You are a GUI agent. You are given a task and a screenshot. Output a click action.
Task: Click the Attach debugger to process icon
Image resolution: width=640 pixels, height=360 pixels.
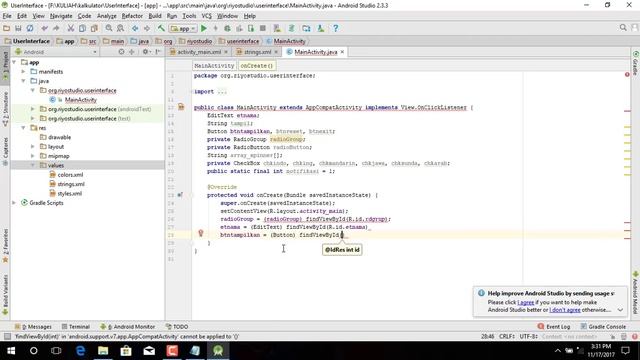click(251, 28)
